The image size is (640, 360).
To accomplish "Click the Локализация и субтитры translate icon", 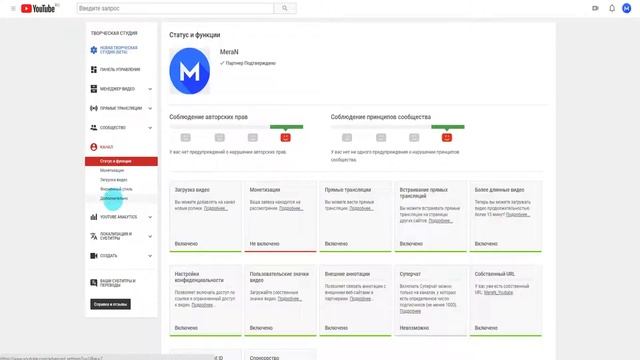I will [93, 236].
